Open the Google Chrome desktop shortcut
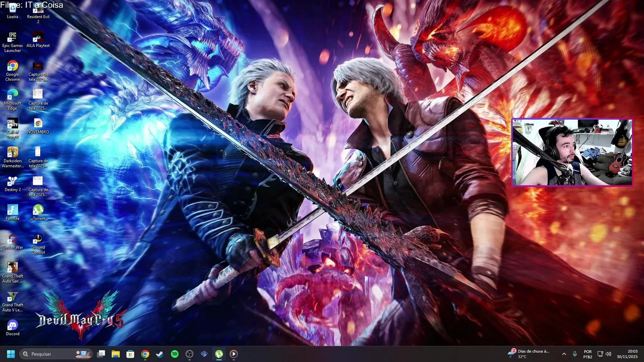 coord(13,71)
